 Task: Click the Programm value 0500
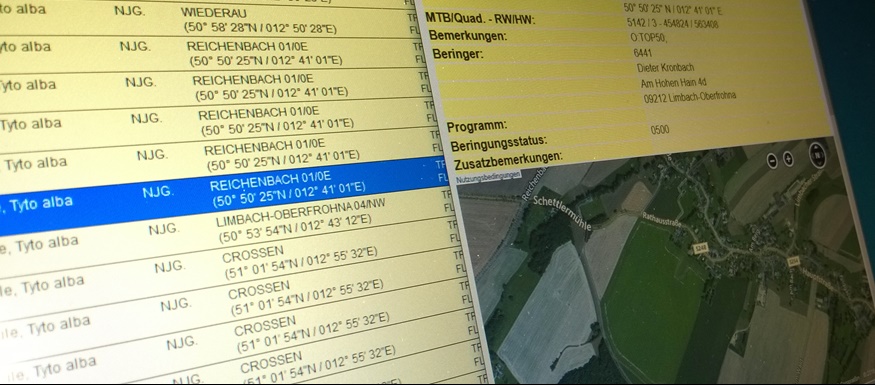click(660, 130)
